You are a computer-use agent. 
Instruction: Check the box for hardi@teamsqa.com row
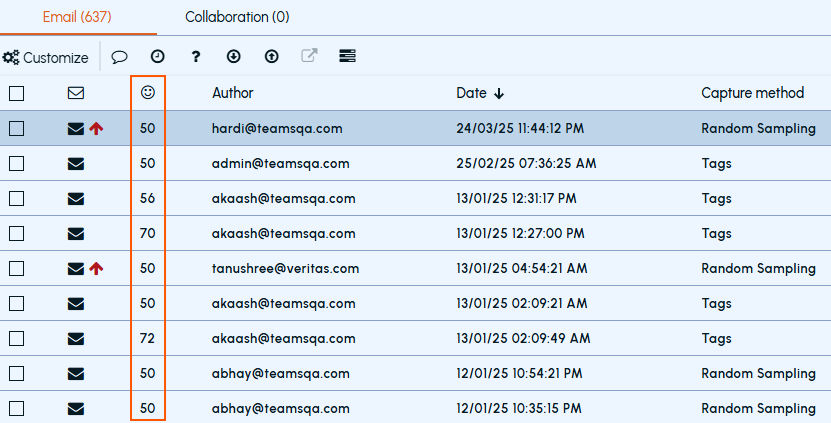tap(16, 128)
